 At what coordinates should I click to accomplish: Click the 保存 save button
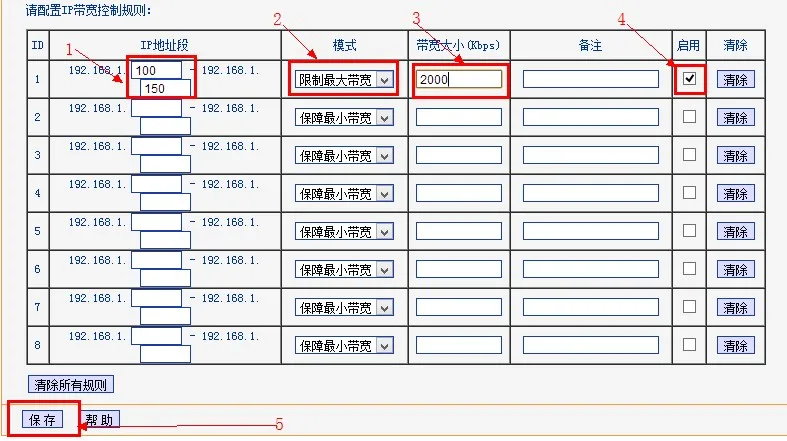pos(43,419)
